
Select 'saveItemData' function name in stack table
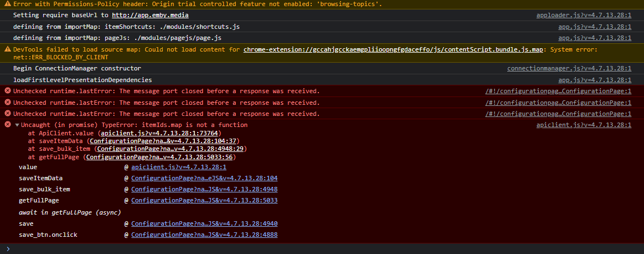point(40,178)
